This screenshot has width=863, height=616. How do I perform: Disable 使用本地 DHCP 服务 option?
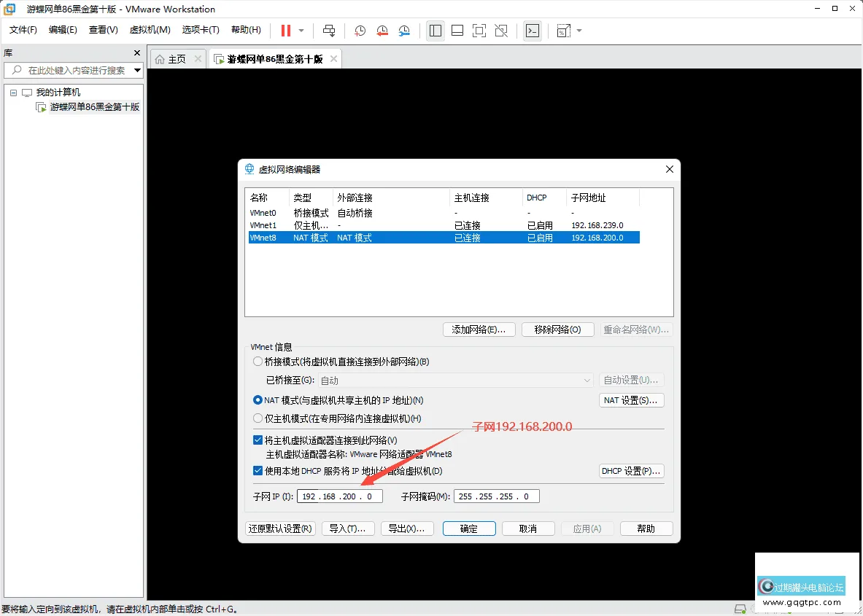(258, 470)
